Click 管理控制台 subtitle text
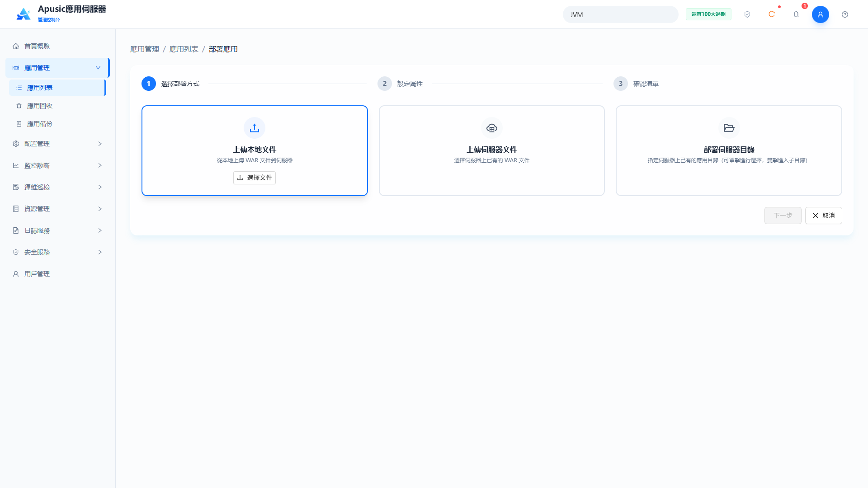Viewport: 868px width, 488px height. click(49, 19)
